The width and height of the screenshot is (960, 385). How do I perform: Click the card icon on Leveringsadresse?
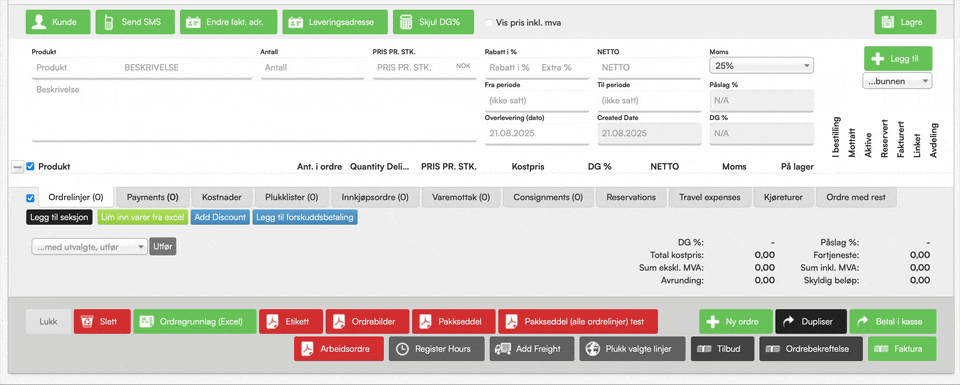pyautogui.click(x=296, y=23)
